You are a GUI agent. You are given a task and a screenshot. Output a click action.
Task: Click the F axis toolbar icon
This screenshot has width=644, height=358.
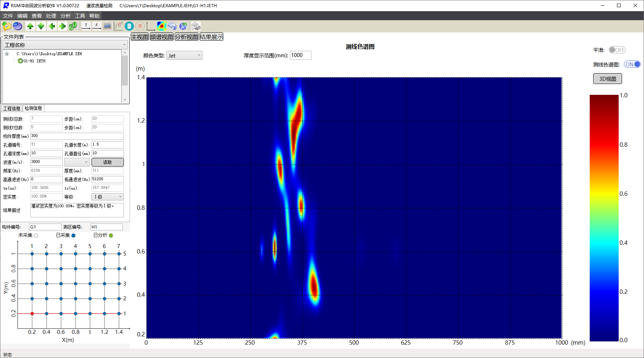tap(97, 26)
